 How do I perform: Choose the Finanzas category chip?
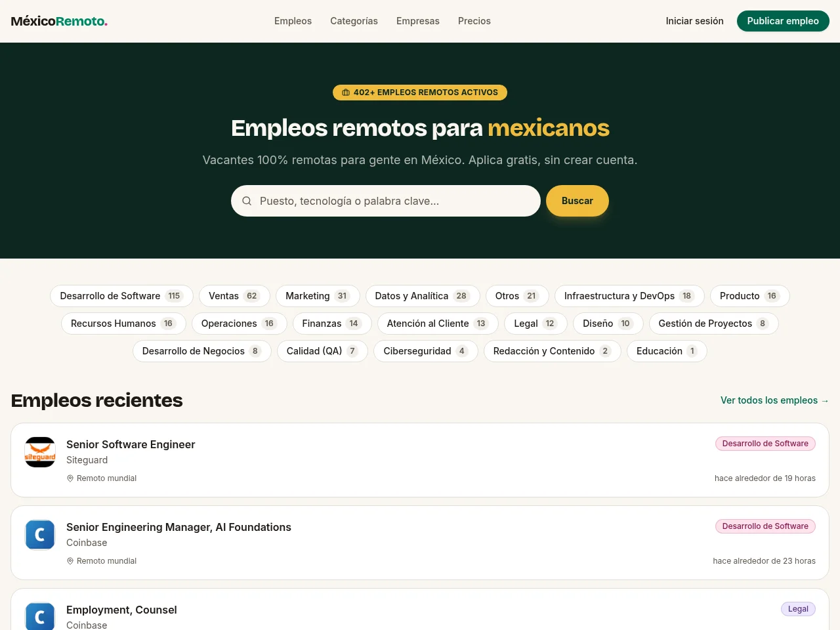click(x=332, y=324)
